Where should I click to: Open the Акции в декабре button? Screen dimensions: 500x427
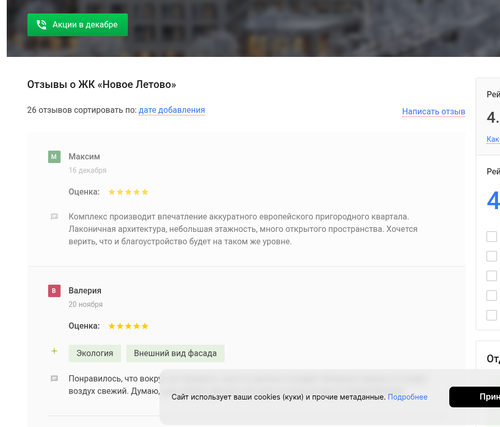coord(77,25)
